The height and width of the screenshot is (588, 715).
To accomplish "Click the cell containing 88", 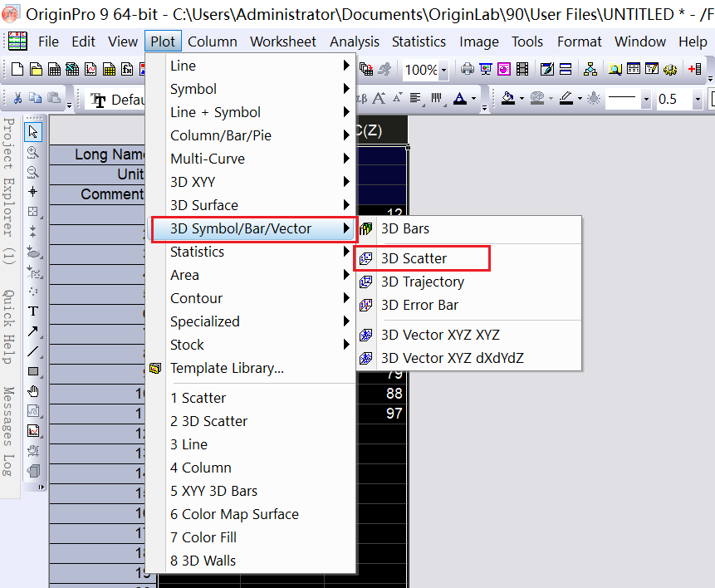I will 381,394.
